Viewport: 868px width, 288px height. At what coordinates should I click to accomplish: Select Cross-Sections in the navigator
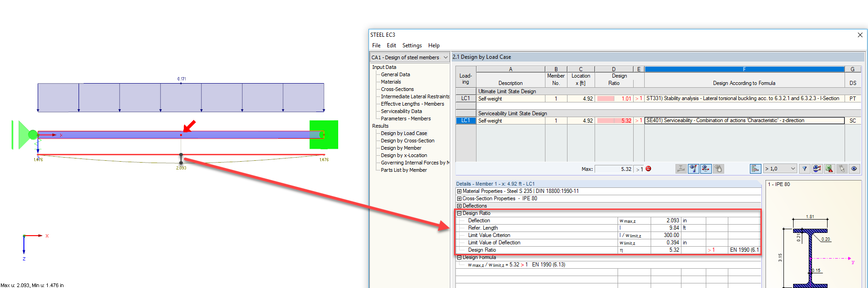[x=397, y=89]
